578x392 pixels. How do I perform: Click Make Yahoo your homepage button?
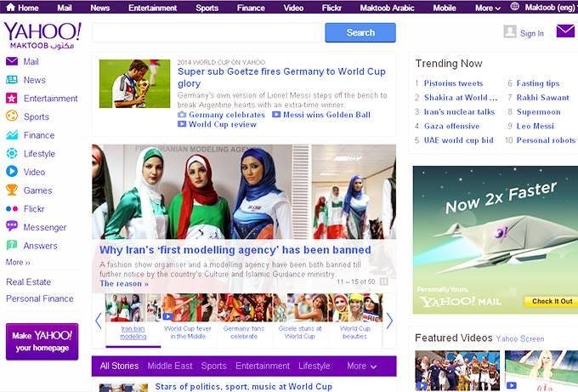[x=42, y=342]
